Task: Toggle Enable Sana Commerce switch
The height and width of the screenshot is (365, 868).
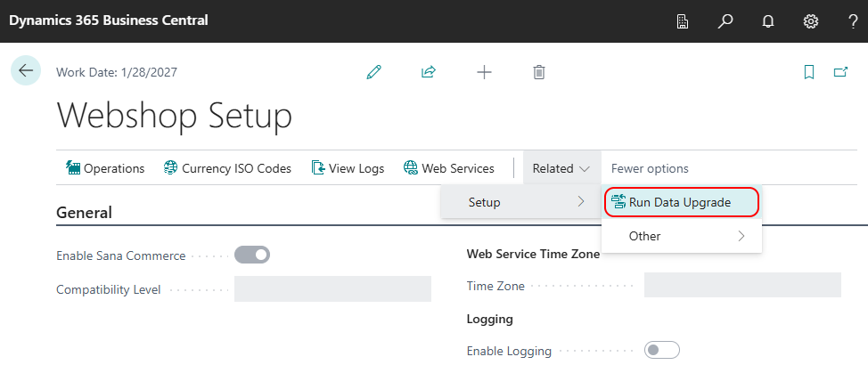Action: pyautogui.click(x=251, y=255)
